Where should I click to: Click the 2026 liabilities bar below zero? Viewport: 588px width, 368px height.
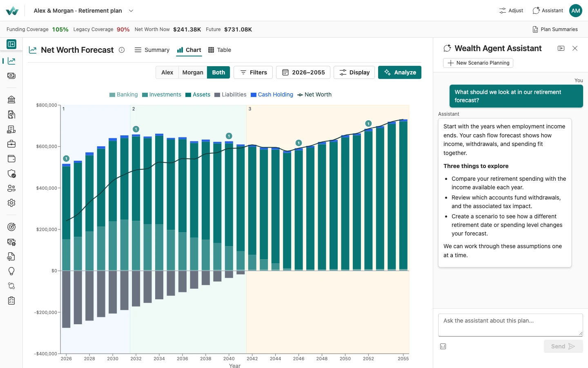tap(66, 299)
